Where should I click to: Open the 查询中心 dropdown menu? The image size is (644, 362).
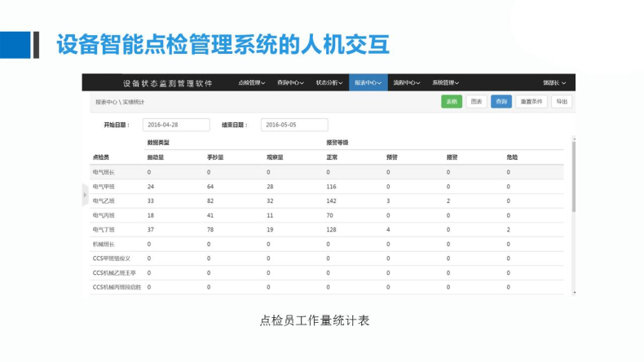pos(289,82)
